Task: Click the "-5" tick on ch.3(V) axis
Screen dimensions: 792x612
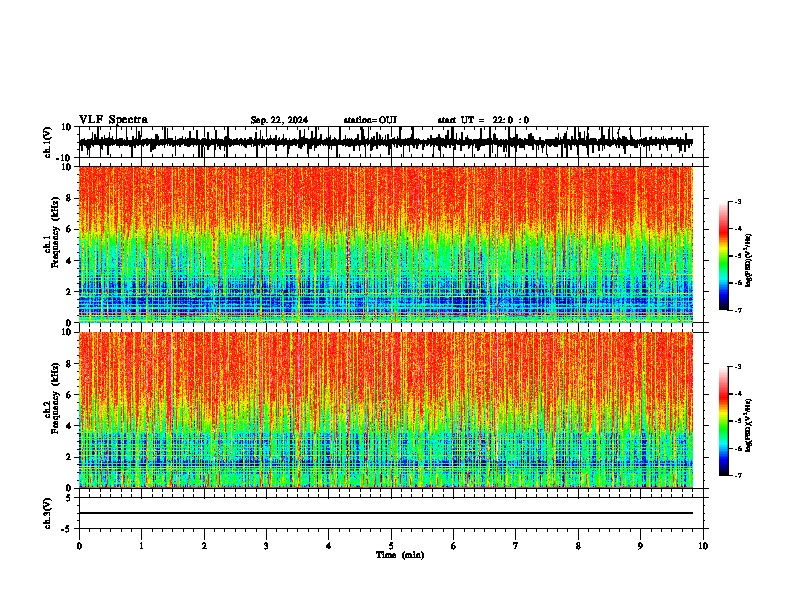Action: point(67,529)
